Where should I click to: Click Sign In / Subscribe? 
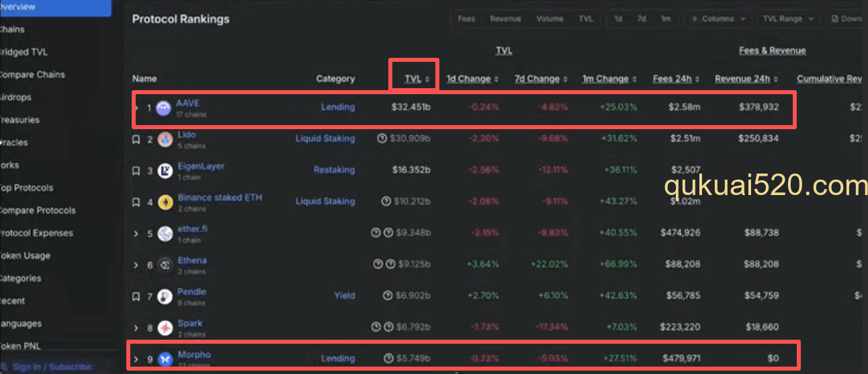(x=52, y=367)
